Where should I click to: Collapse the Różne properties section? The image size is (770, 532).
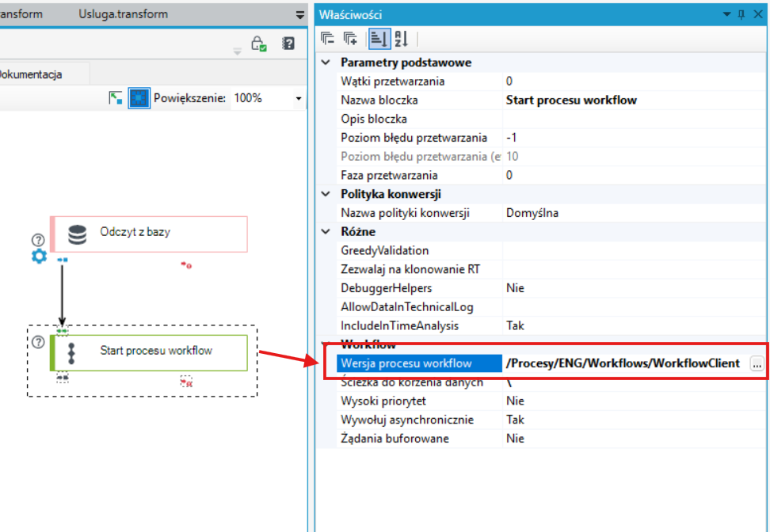pyautogui.click(x=325, y=231)
